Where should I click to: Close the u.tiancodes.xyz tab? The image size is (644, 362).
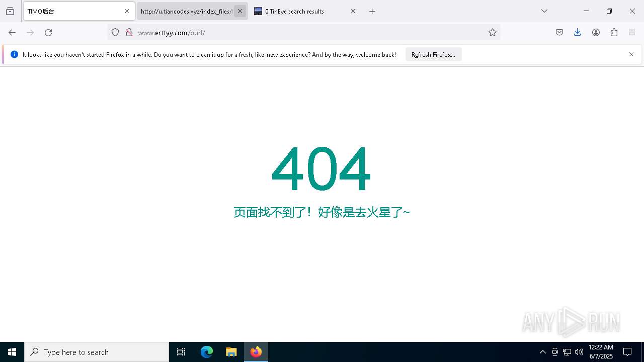[x=240, y=11]
